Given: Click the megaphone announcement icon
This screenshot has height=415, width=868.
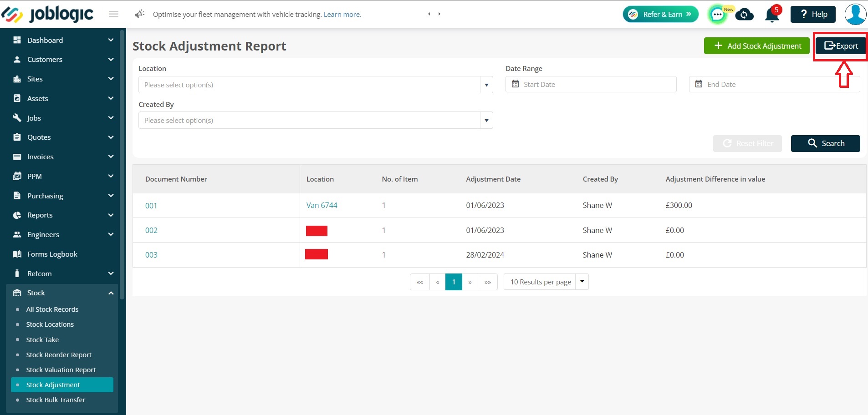Looking at the screenshot, I should click(x=139, y=14).
